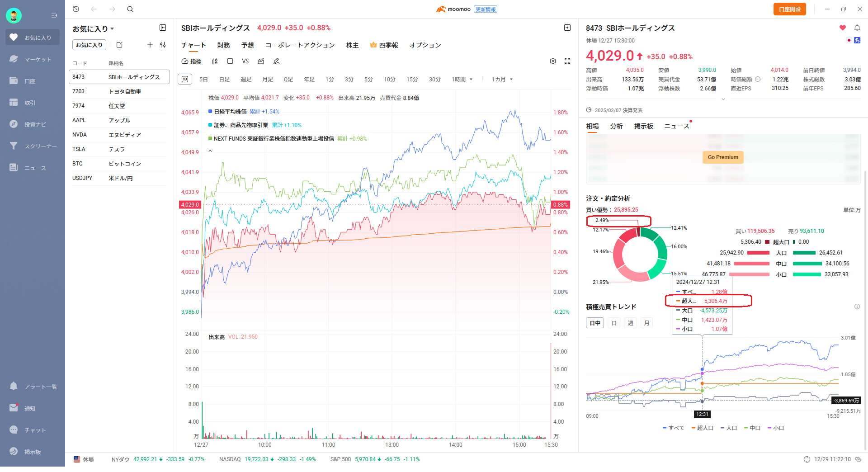Open the マーケット sidebar section

[x=33, y=59]
